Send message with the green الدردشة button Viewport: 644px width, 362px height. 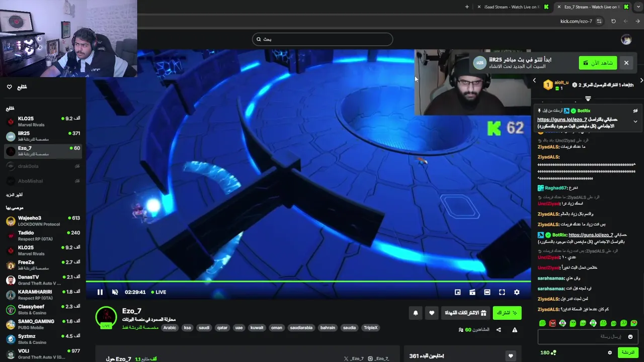pos(628,352)
